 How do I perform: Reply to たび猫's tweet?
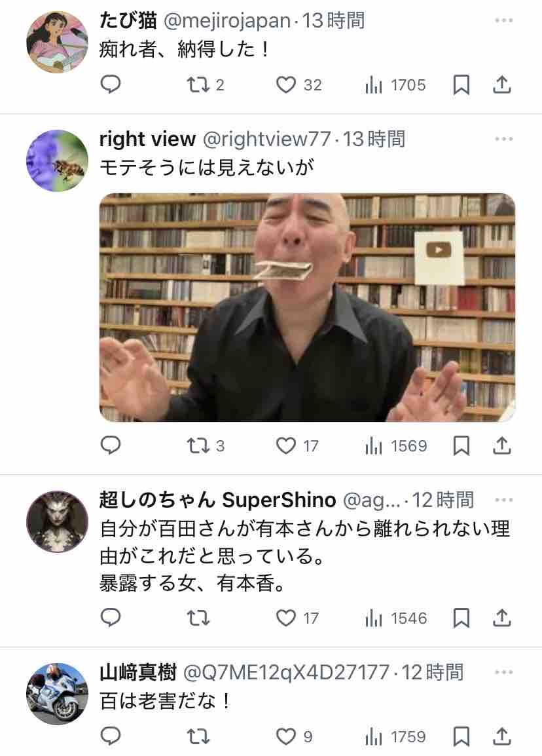[x=111, y=85]
